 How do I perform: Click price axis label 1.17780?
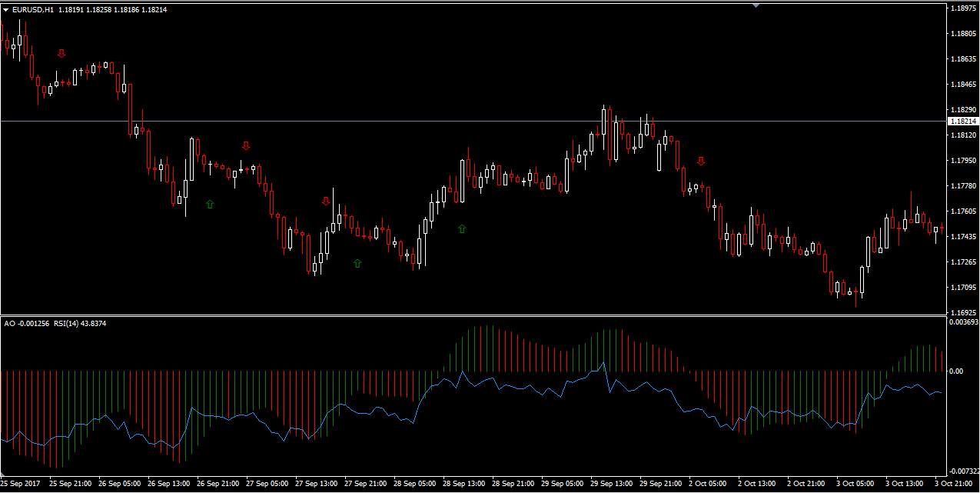pyautogui.click(x=964, y=186)
